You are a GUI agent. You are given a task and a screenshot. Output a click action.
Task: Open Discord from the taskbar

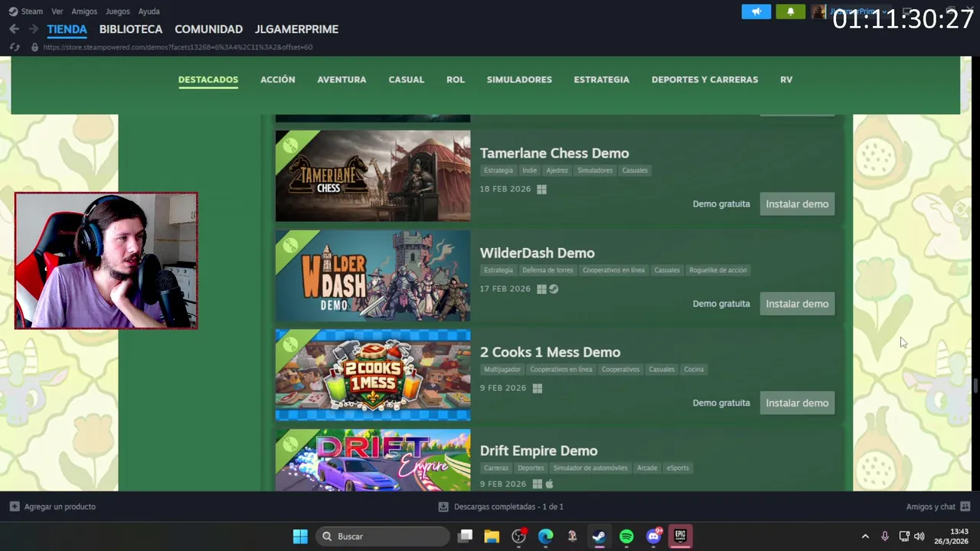653,536
